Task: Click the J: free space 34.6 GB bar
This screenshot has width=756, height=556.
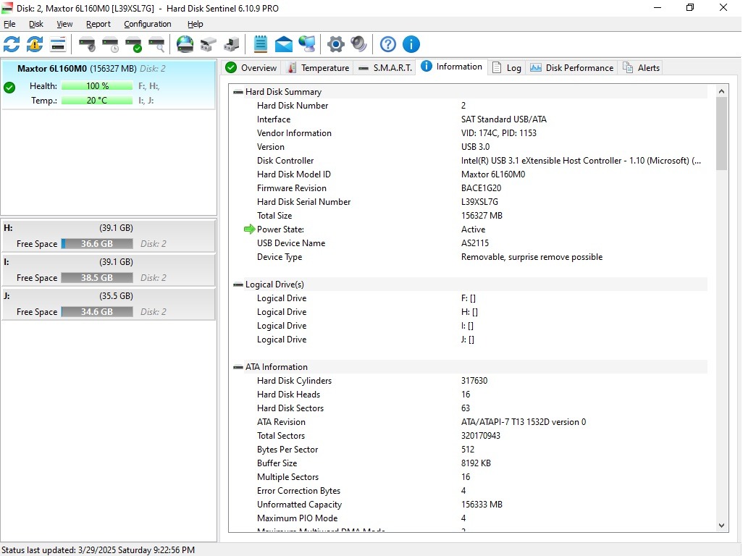Action: coord(97,312)
